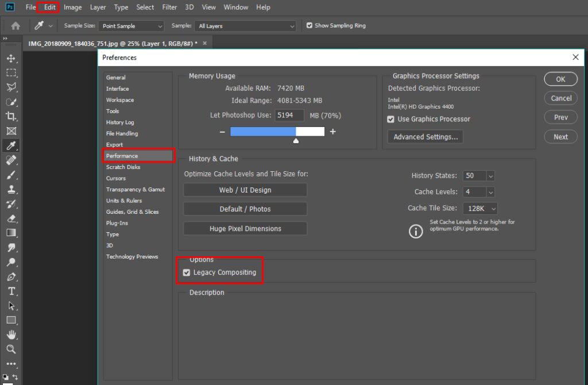Disable Show Sampling Ring checkbox
This screenshot has height=385, width=588.
click(310, 26)
